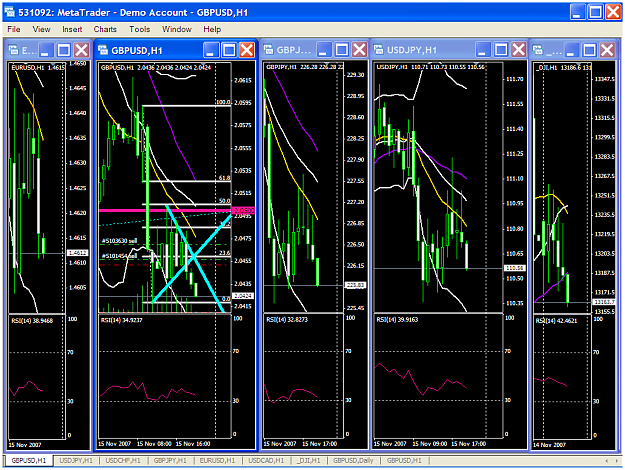Click the RSI(14) 39.9163 label in USDJPY chart
Image resolution: width=625 pixels, height=470 pixels.
[397, 319]
